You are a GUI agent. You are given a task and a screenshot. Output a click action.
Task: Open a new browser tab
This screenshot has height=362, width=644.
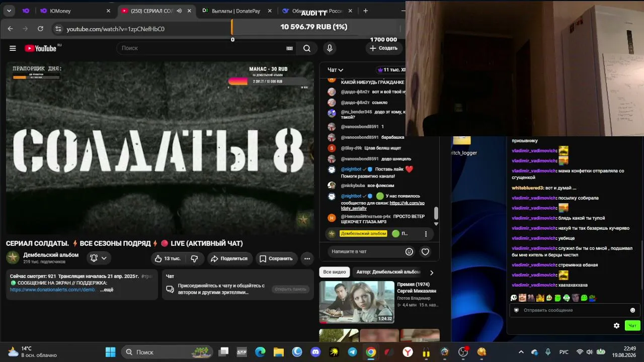coord(365,11)
